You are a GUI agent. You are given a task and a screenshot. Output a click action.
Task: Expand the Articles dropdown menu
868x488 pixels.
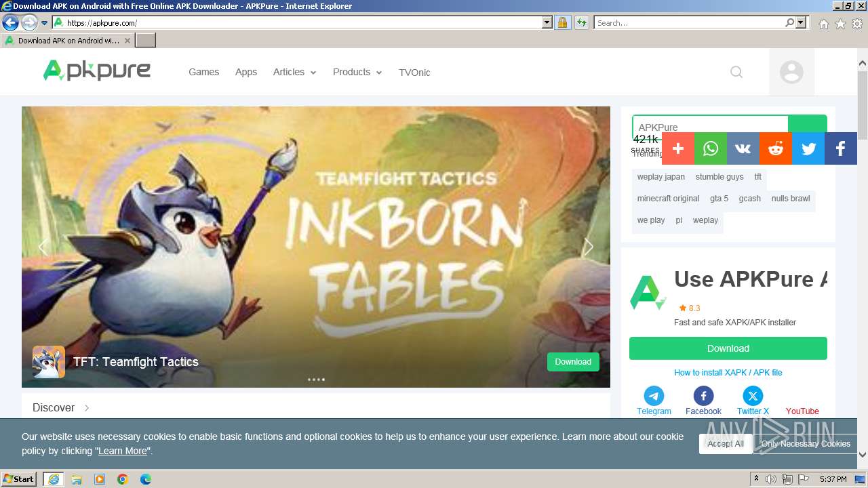(294, 72)
